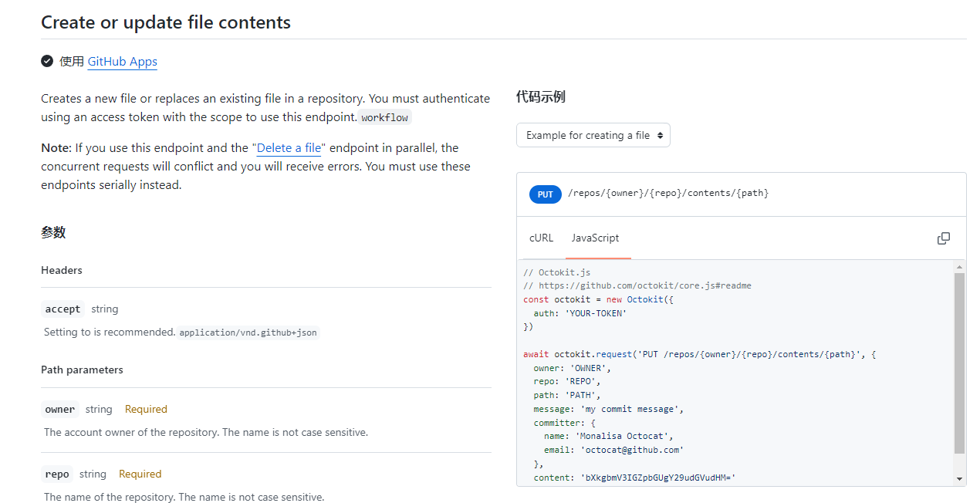Click the owner path parameter name
This screenshot has height=503, width=980.
(60, 409)
